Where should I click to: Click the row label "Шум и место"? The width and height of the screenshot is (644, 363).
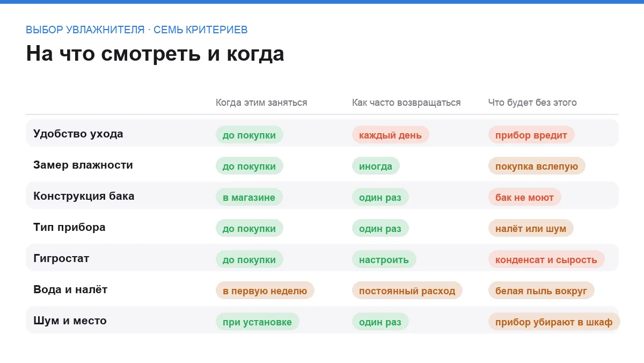(x=70, y=321)
